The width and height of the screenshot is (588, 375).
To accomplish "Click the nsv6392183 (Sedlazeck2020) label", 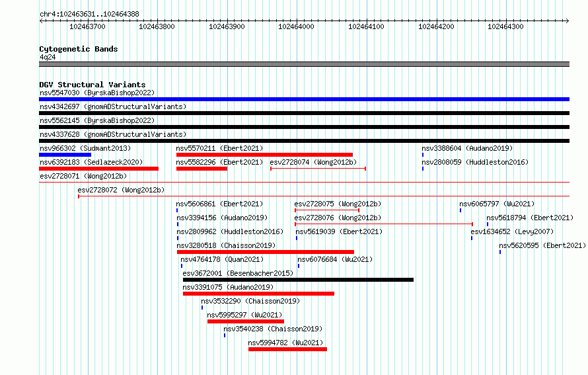I will click(91, 162).
